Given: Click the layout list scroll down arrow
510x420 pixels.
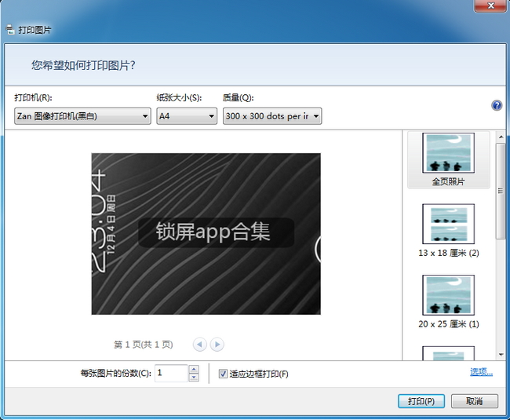Looking at the screenshot, I should click(501, 355).
